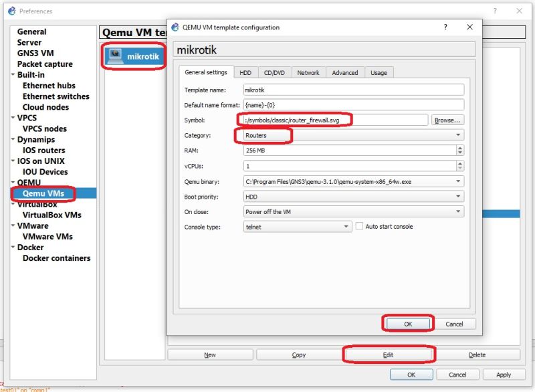
Task: Cancel the QEMU template configuration dialog
Action: [x=454, y=324]
